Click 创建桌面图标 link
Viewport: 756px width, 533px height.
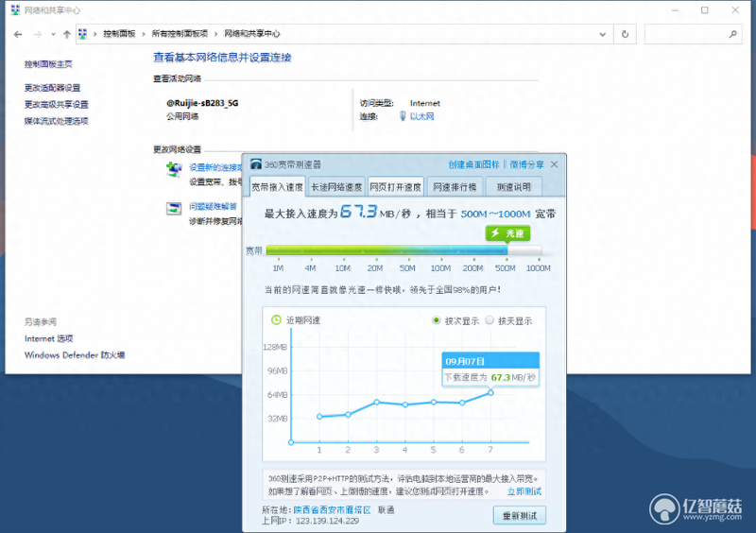click(x=473, y=164)
